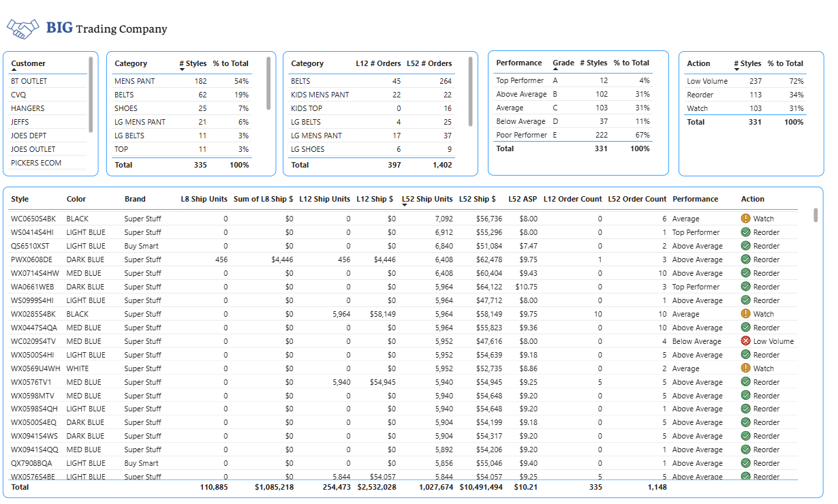Click the Reorder check icon in WA0661WEB row
The image size is (838, 504).
click(x=745, y=287)
